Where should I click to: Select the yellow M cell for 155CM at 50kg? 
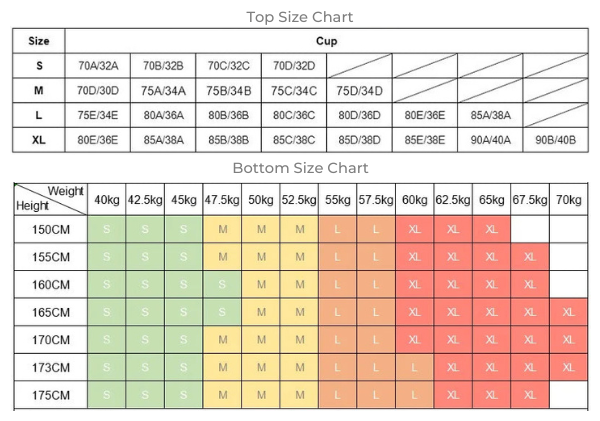tap(261, 257)
